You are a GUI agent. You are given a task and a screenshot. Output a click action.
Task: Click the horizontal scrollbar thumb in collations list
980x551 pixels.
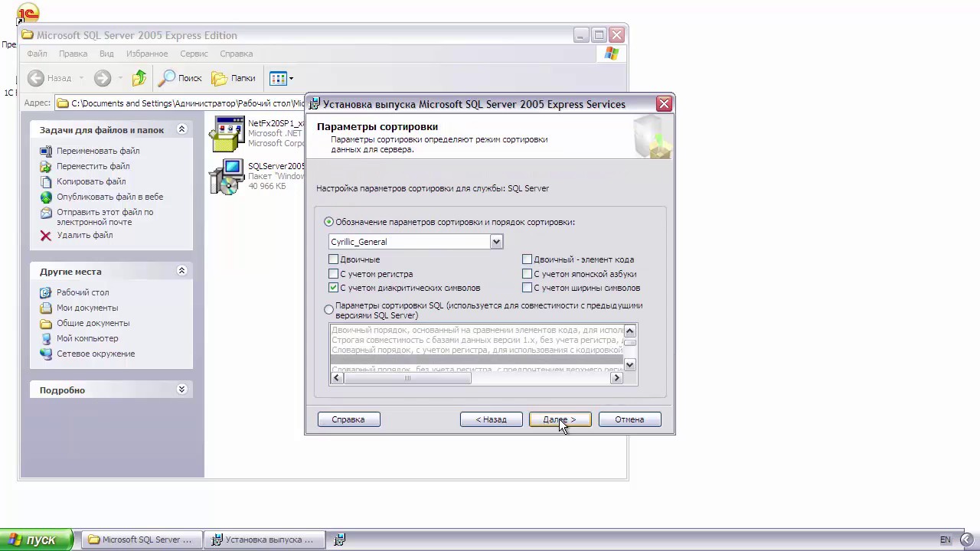pos(407,378)
